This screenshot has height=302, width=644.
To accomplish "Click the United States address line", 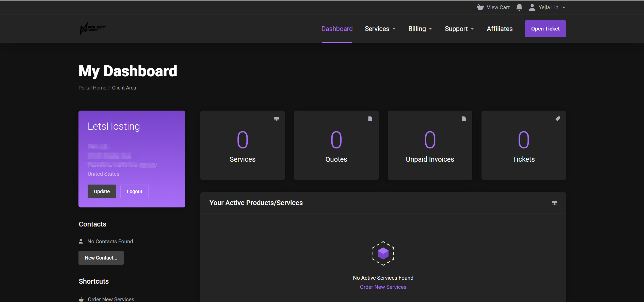I will 103,174.
